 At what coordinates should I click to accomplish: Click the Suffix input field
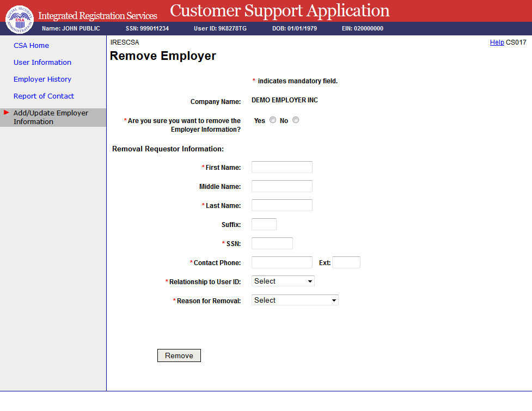264,224
